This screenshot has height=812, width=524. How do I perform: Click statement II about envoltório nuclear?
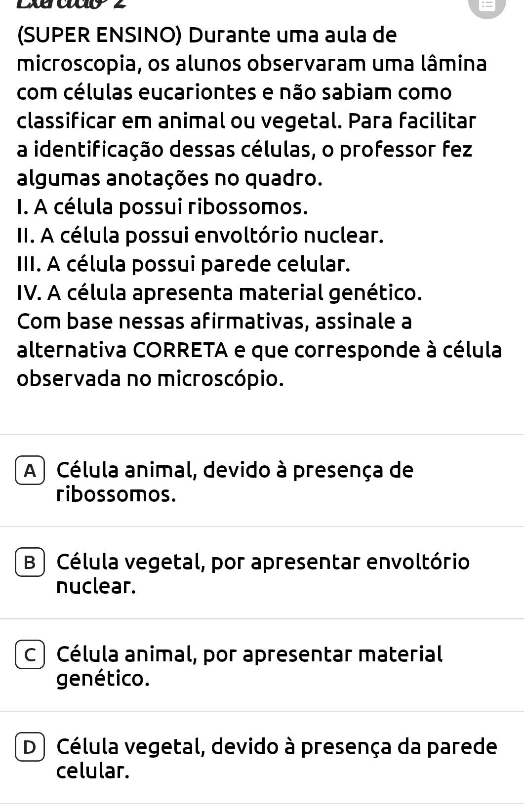pos(200,236)
